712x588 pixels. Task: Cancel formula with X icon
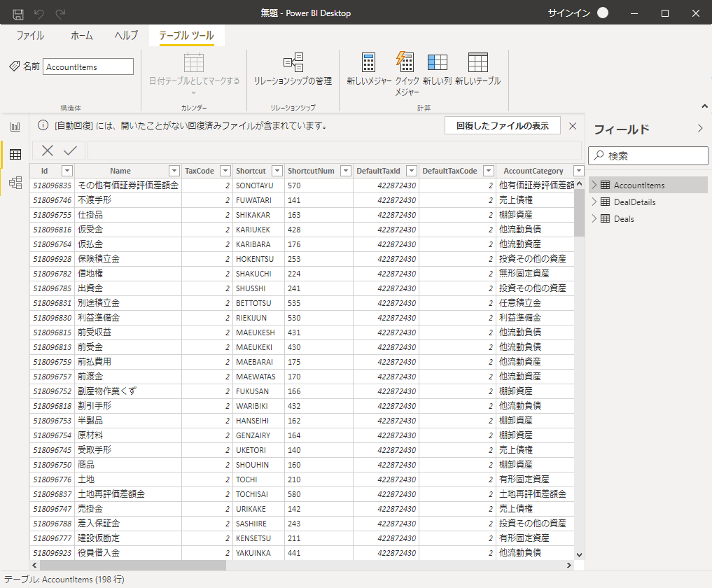[47, 150]
